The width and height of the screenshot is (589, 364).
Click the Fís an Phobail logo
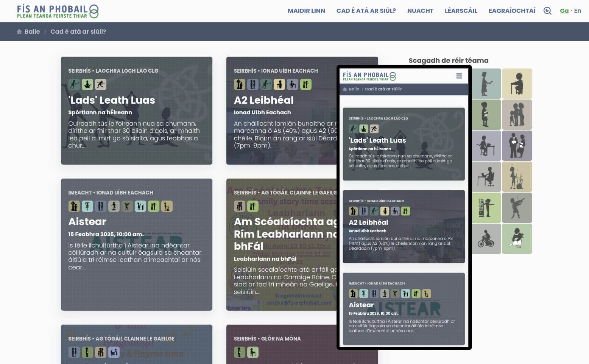[58, 11]
